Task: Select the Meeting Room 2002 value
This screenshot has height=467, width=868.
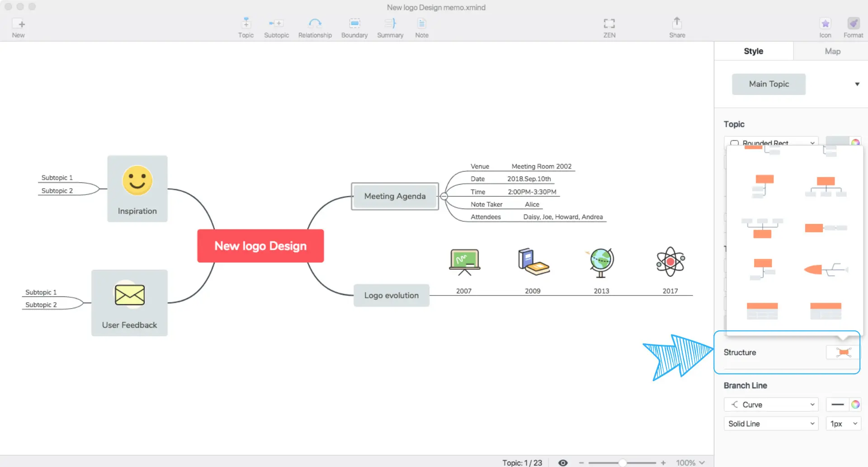Action: coord(542,167)
